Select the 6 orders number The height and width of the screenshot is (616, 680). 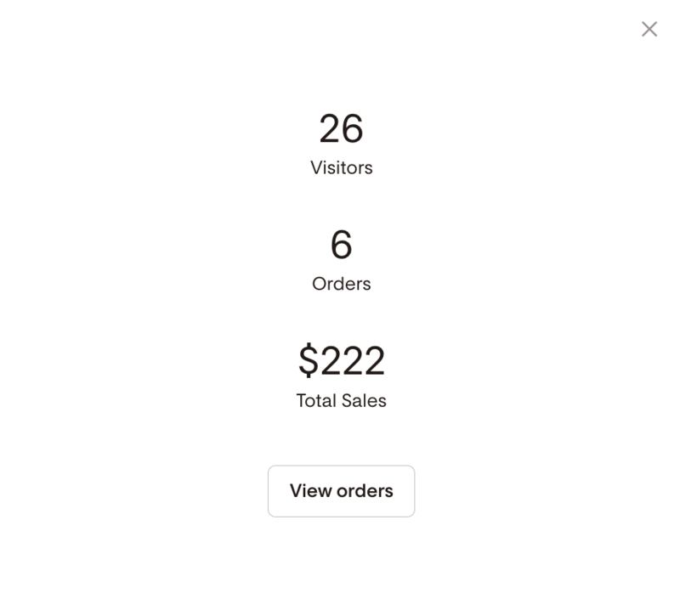342,245
